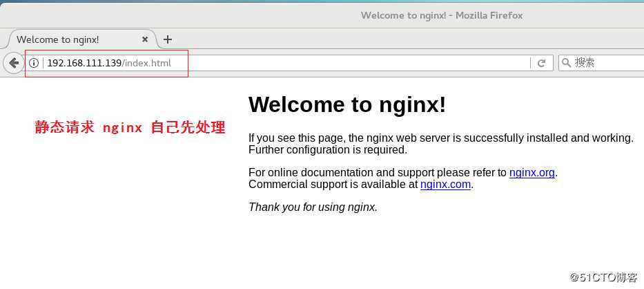Image resolution: width=644 pixels, height=289 pixels.
Task: Open the nginx.com link
Action: (445, 184)
